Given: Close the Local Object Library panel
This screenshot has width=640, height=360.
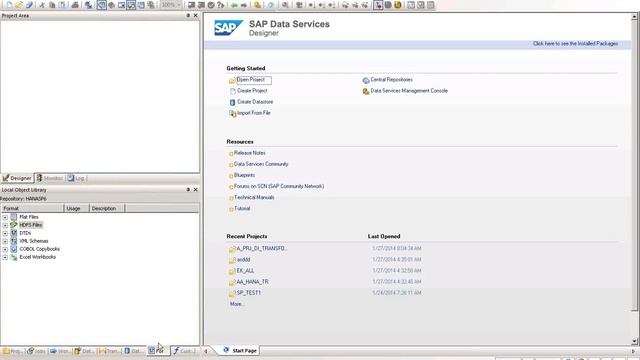Looking at the screenshot, I should [x=196, y=190].
